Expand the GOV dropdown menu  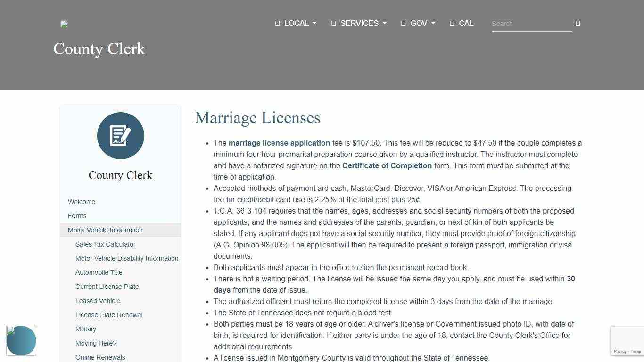pos(418,23)
